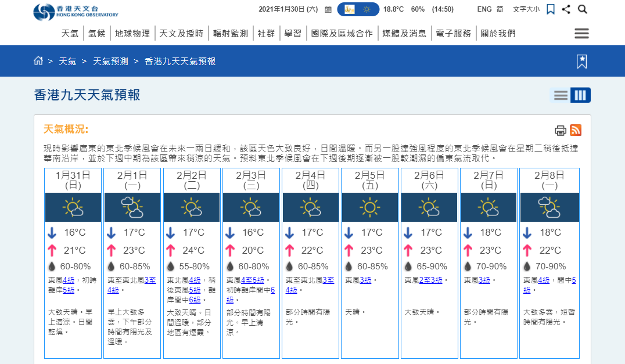
Task: Click the Hong Kong Observatory logo
Action: click(76, 10)
